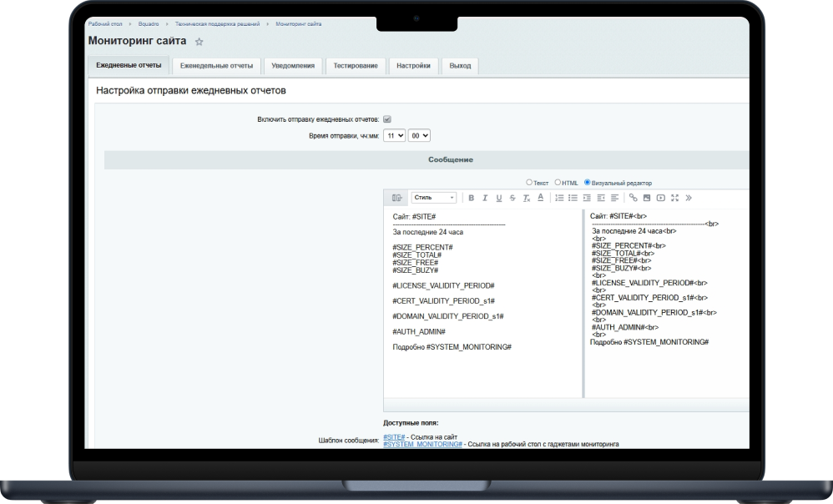Pick text color in editor toolbar
This screenshot has width=833, height=504.
[x=540, y=198]
